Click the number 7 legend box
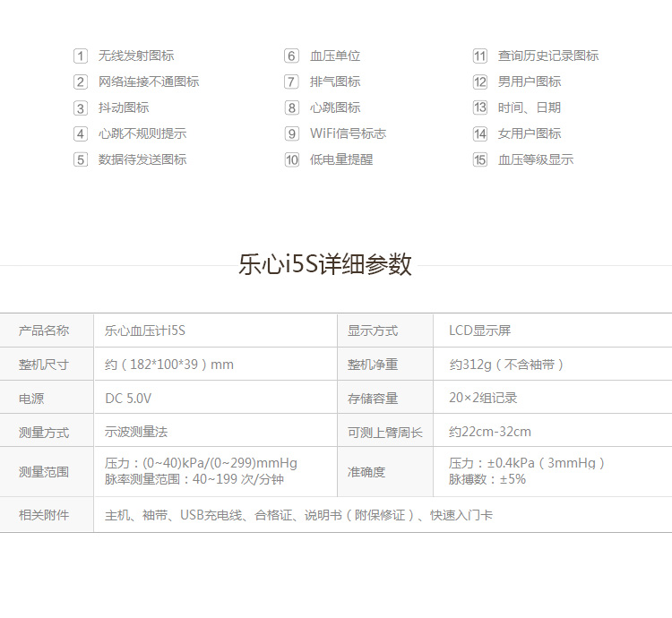 click(x=291, y=82)
